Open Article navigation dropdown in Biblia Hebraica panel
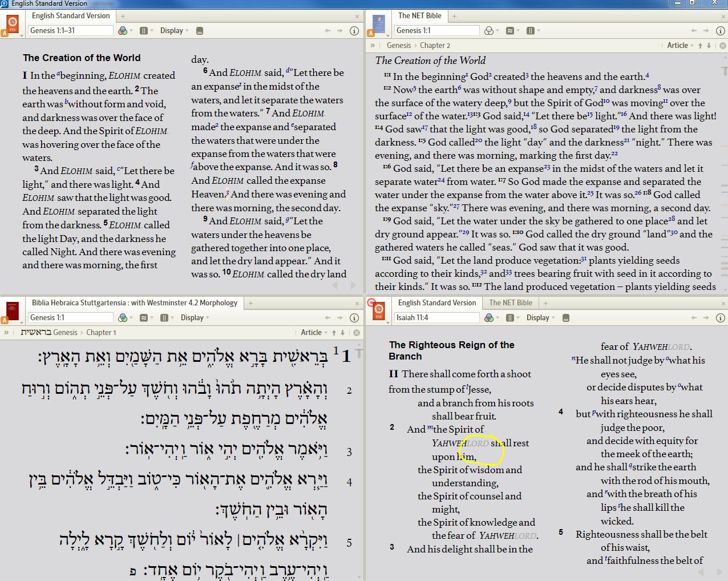 click(x=314, y=333)
